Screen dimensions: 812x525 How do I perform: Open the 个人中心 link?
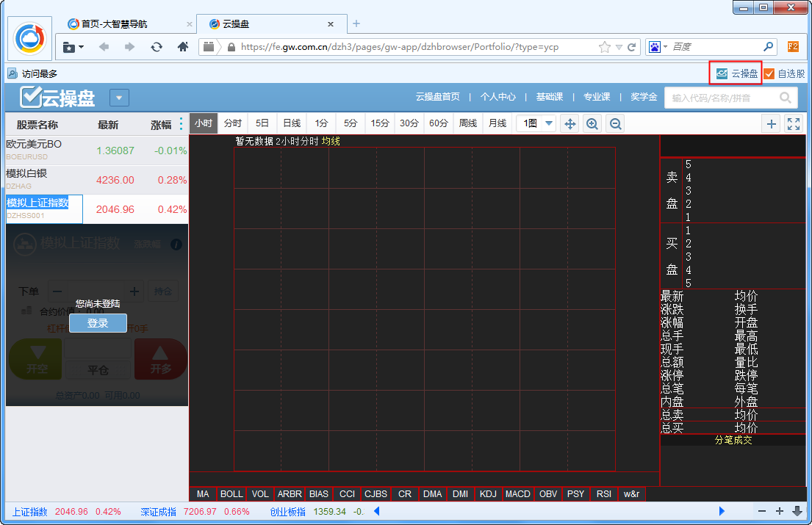(x=498, y=97)
